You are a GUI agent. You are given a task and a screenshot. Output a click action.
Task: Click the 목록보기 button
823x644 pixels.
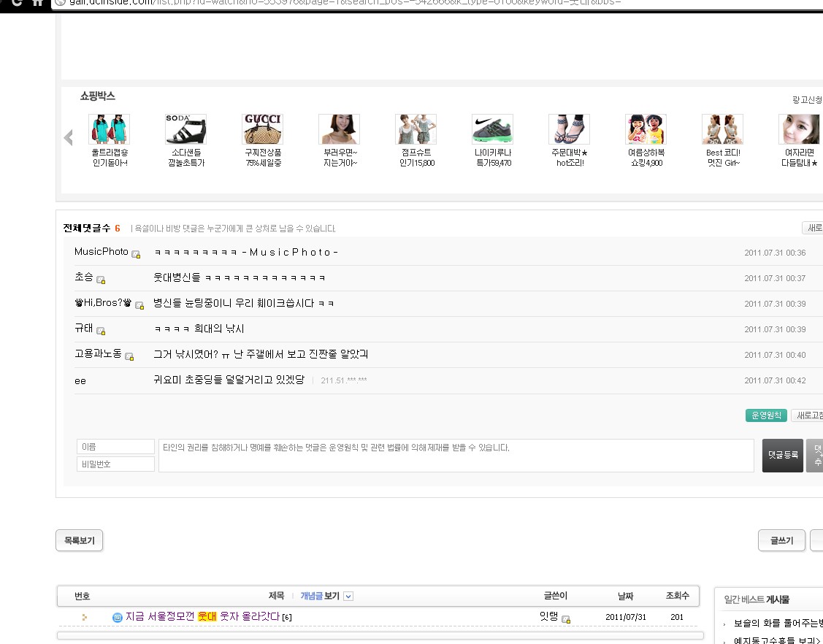[x=80, y=540]
